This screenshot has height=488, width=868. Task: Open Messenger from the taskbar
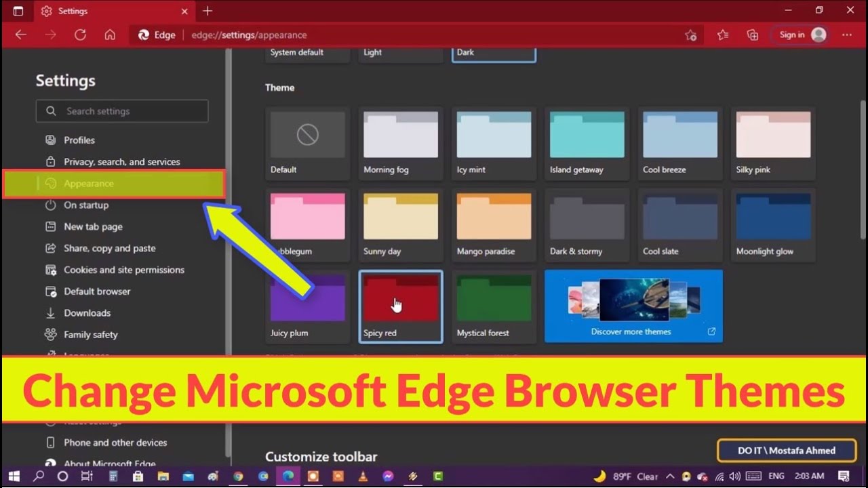(388, 476)
